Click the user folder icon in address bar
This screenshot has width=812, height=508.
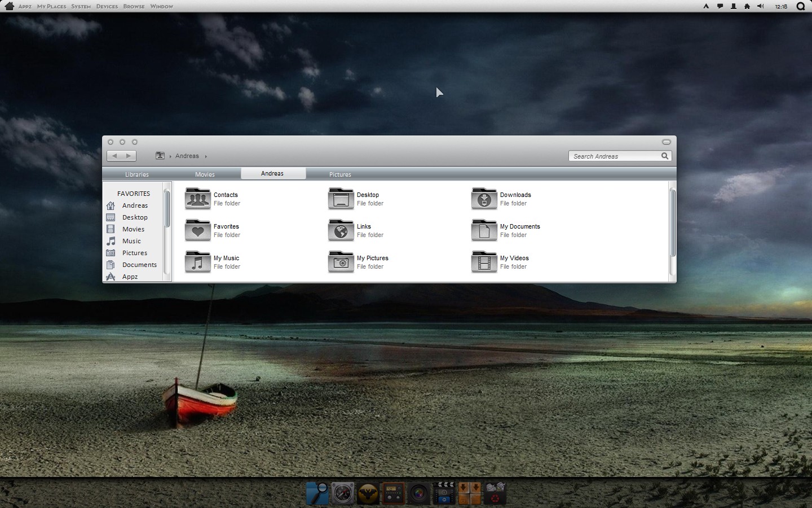point(160,156)
